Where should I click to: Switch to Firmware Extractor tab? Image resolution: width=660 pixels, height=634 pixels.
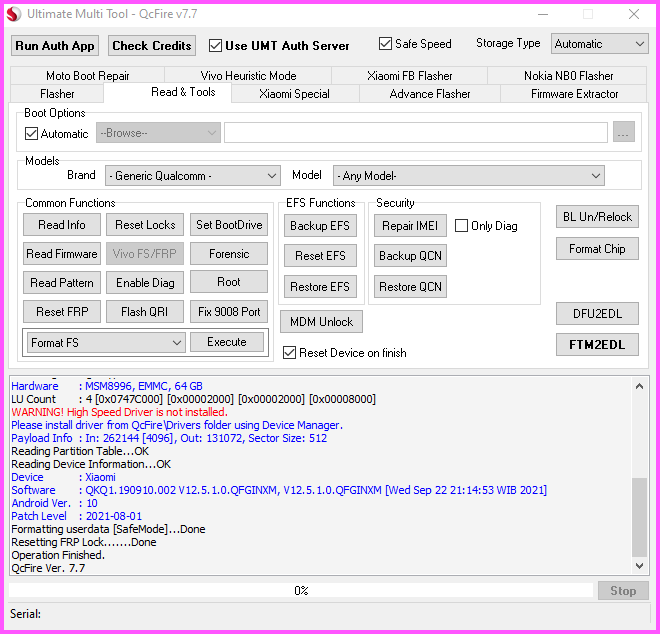tap(574, 93)
